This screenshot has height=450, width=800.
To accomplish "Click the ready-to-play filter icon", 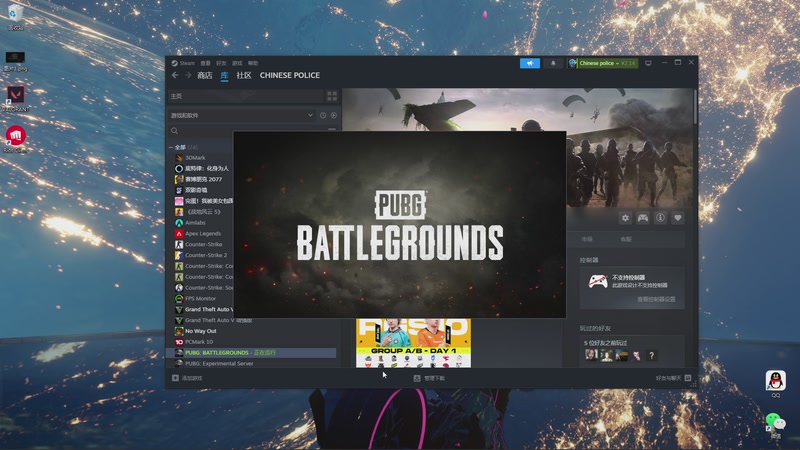I will tap(334, 115).
